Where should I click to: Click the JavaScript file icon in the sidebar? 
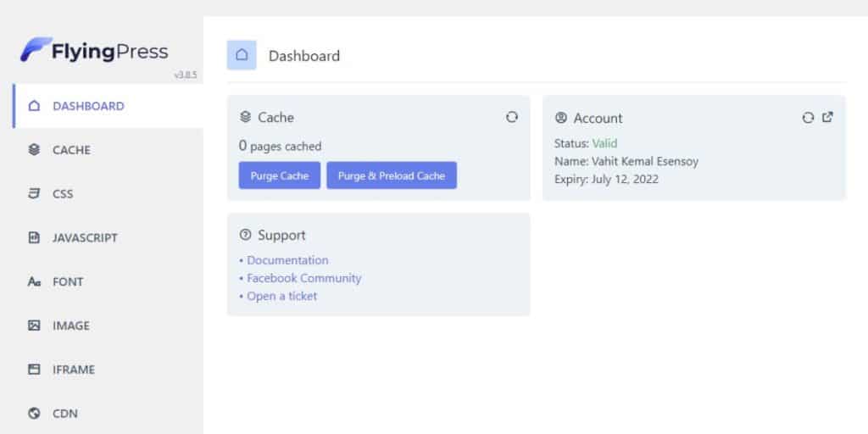[x=34, y=237]
